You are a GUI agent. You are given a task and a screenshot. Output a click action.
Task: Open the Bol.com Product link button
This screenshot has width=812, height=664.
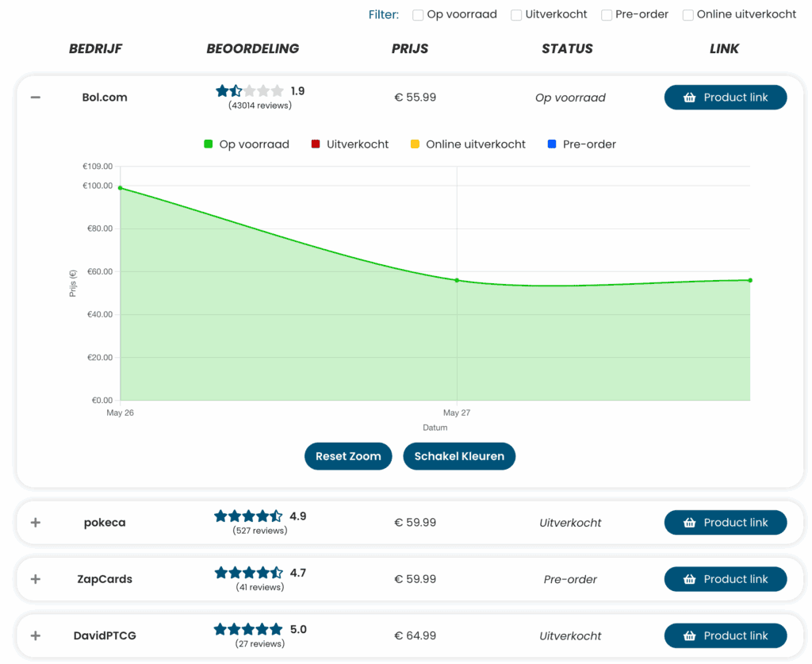(x=726, y=98)
